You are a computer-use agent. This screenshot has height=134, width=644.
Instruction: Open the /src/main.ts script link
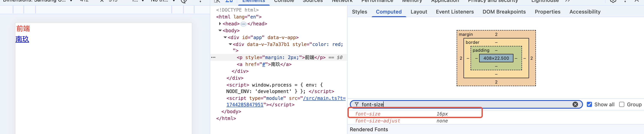324,98
